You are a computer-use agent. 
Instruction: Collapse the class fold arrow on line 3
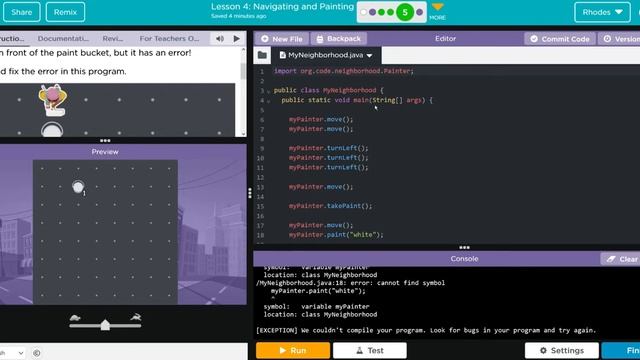268,91
